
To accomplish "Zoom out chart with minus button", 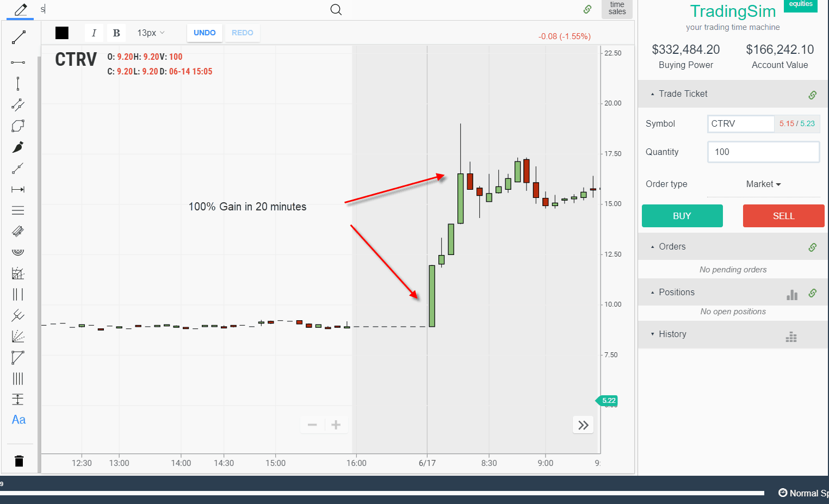I will tap(312, 425).
